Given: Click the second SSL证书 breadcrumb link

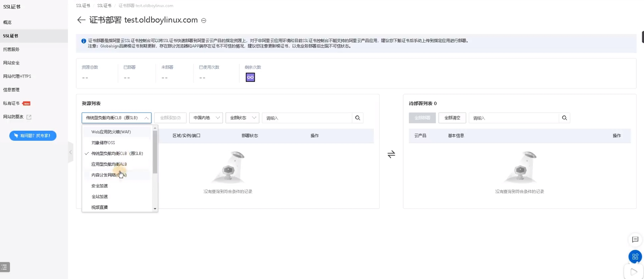Looking at the screenshot, I should 104,6.
